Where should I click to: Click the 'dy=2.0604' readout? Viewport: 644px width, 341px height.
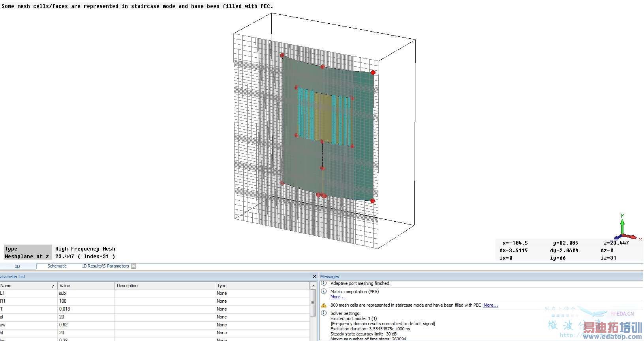[x=564, y=251]
